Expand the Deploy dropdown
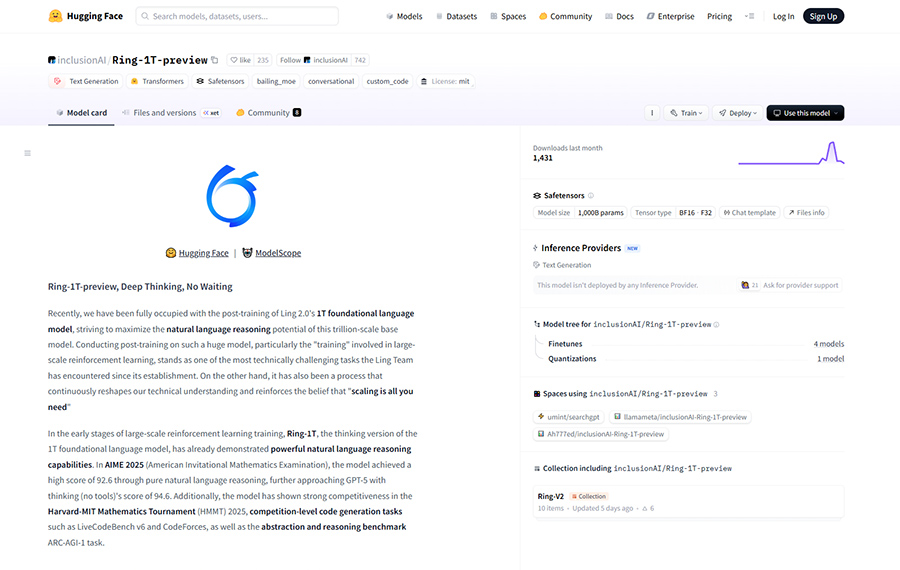This screenshot has width=900, height=570. tap(739, 113)
